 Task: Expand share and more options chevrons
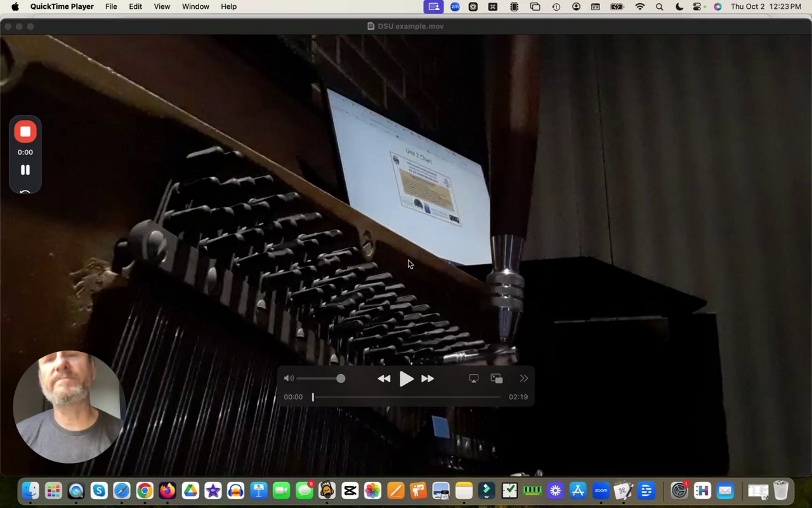click(524, 378)
